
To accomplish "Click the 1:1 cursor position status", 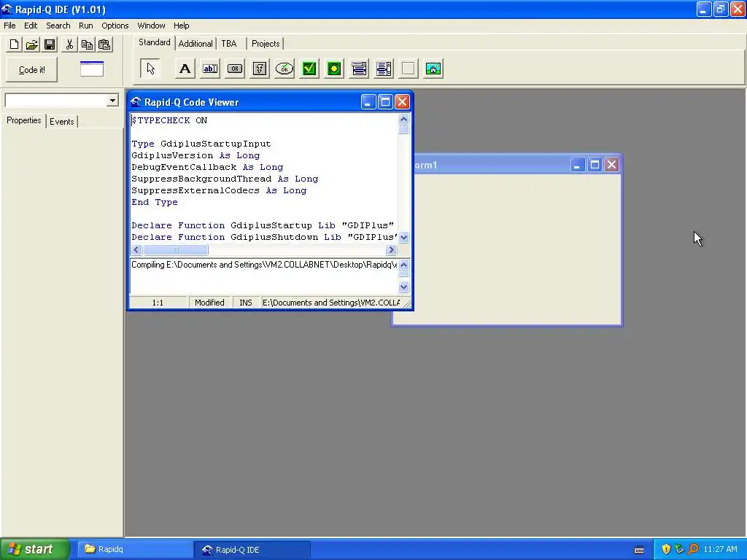I will pos(158,303).
